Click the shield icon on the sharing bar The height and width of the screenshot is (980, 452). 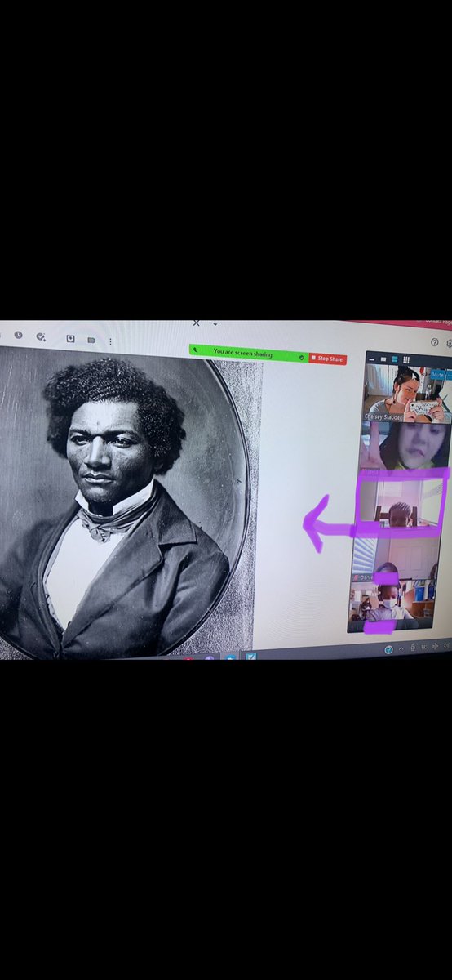(301, 357)
